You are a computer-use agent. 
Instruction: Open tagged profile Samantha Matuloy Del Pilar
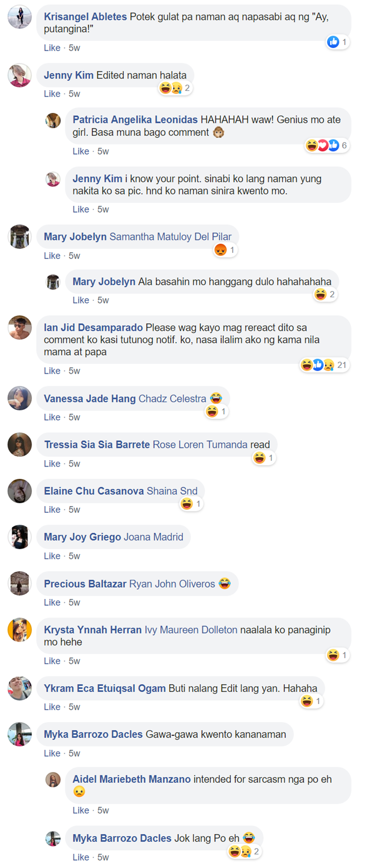pyautogui.click(x=170, y=237)
